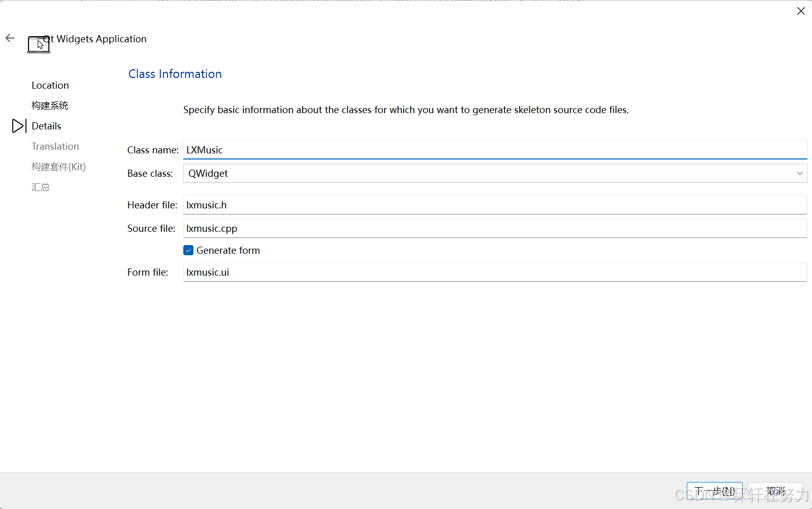Open the Base class QWidget dropdown

coord(495,173)
